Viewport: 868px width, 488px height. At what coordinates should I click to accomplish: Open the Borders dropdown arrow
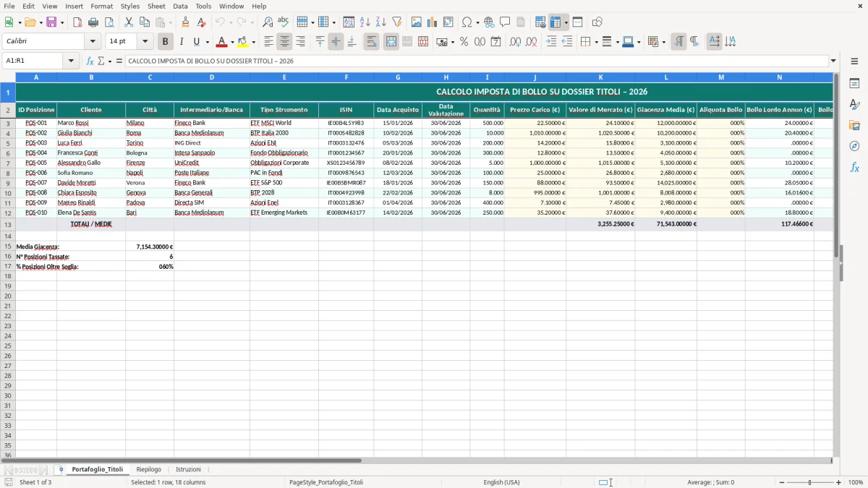click(x=595, y=42)
